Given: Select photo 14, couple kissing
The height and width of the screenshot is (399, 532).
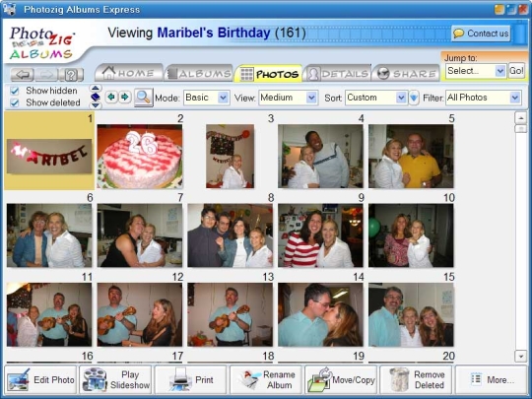Looking at the screenshot, I should 320,315.
